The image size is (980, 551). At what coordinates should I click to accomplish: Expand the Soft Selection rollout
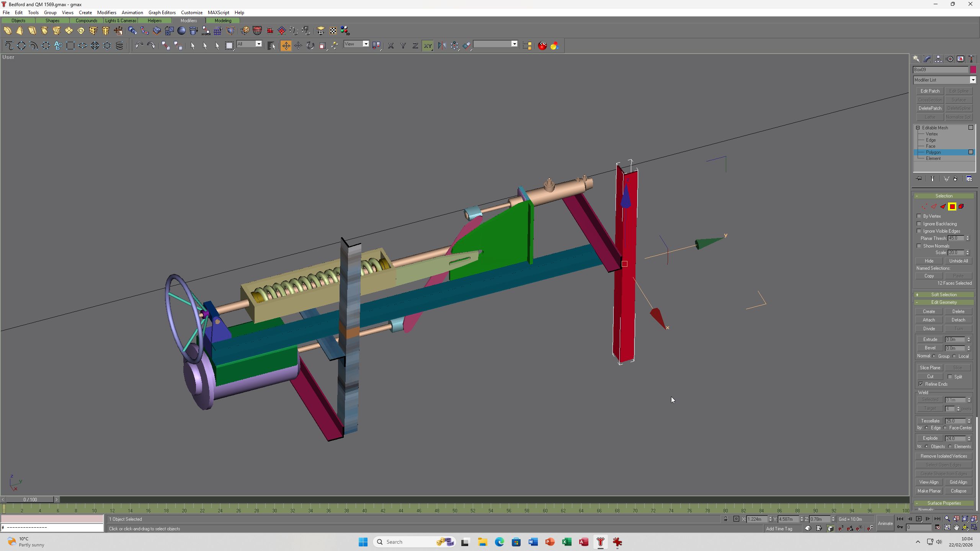pyautogui.click(x=944, y=295)
